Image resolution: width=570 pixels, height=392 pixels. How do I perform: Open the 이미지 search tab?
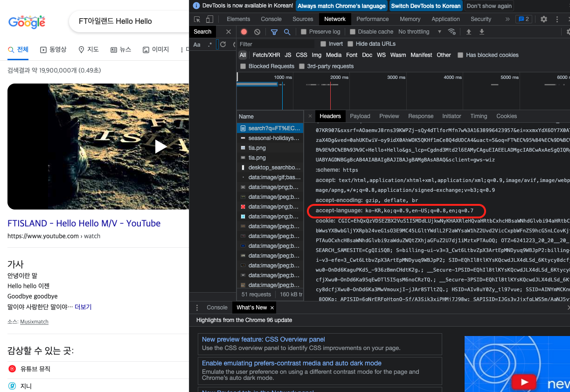[x=156, y=49]
